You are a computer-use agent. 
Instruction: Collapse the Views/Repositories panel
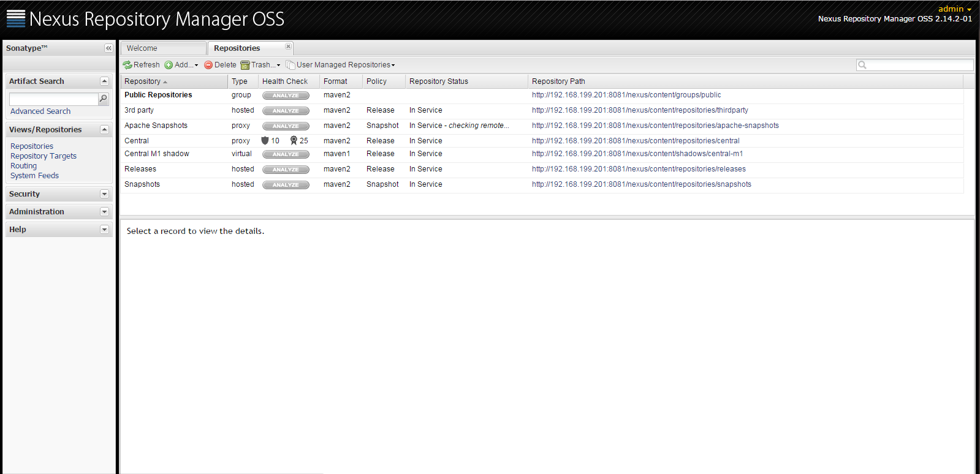(x=104, y=129)
